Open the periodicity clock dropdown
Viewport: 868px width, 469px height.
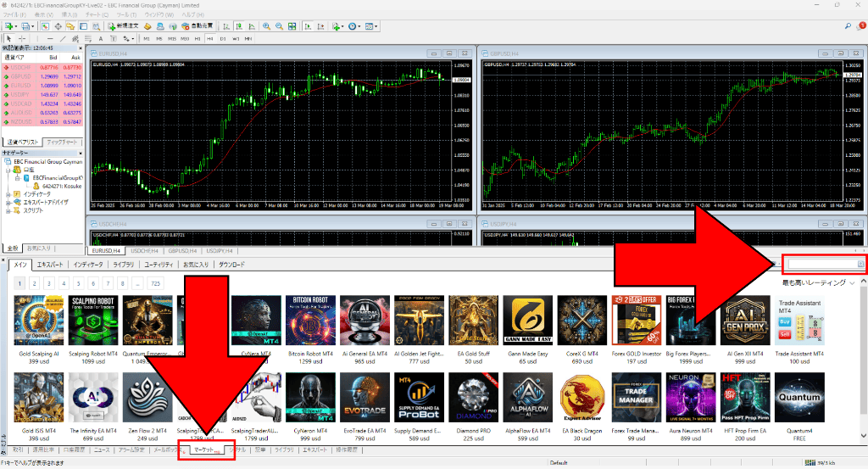[353, 26]
